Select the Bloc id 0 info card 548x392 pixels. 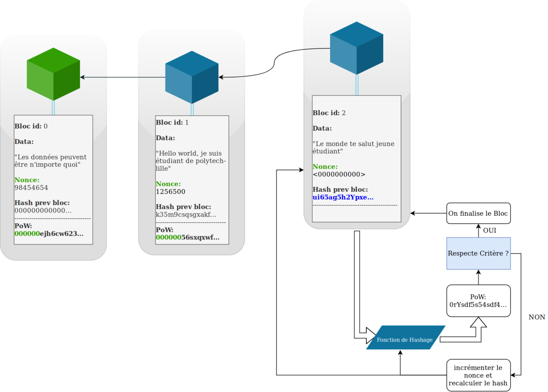tap(53, 180)
